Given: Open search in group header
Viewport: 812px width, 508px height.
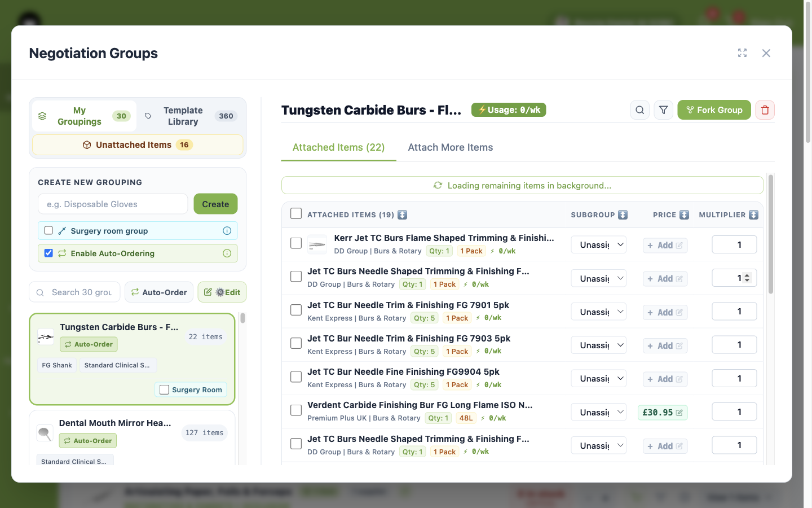Looking at the screenshot, I should pyautogui.click(x=639, y=110).
